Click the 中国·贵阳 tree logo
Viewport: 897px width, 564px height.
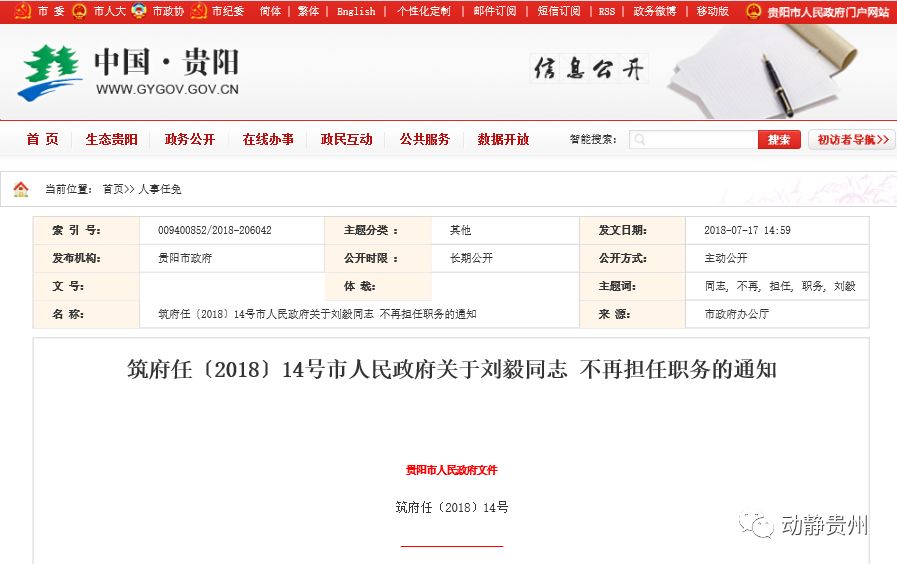[x=49, y=73]
